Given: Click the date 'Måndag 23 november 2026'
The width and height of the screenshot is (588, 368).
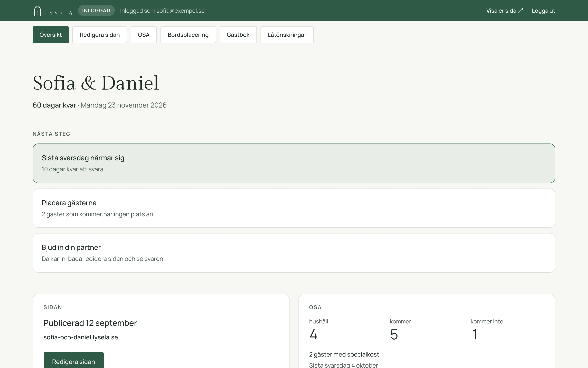Looking at the screenshot, I should point(124,105).
